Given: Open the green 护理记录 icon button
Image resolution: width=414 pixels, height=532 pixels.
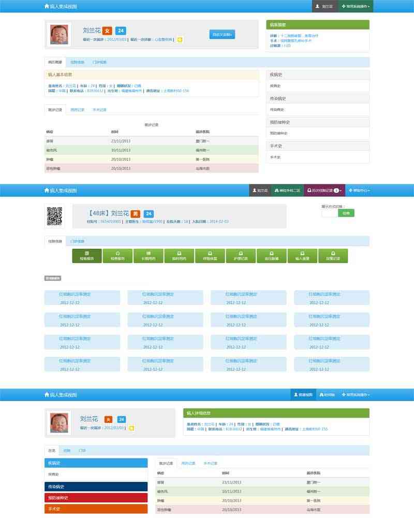Looking at the screenshot, I should click(241, 256).
